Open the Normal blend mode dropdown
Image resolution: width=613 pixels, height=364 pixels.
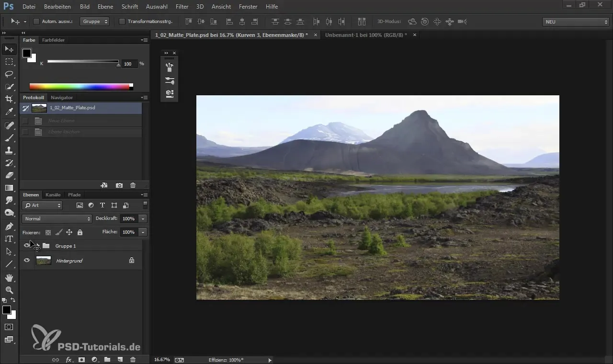(57, 218)
